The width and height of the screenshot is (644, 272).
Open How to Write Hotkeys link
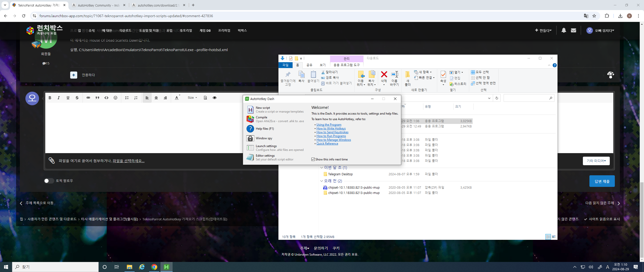[x=331, y=128]
